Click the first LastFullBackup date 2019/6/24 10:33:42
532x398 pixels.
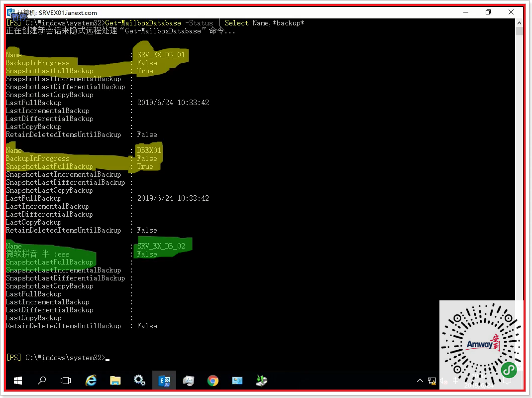click(173, 103)
